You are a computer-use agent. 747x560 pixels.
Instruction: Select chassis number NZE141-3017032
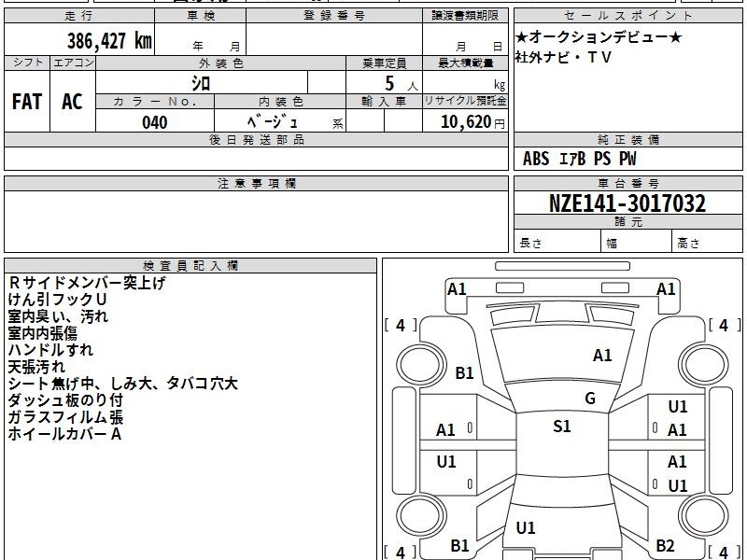627,203
